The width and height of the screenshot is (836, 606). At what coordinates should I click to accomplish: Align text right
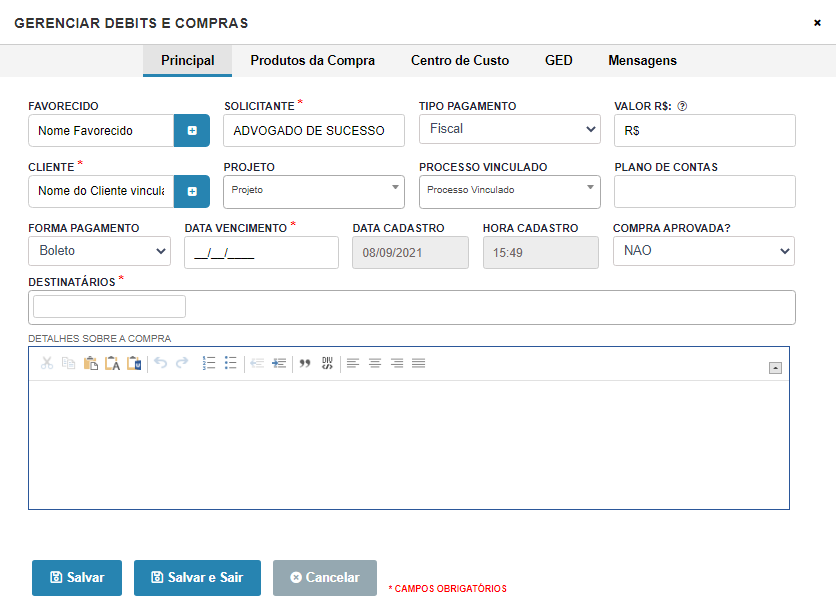click(x=397, y=363)
